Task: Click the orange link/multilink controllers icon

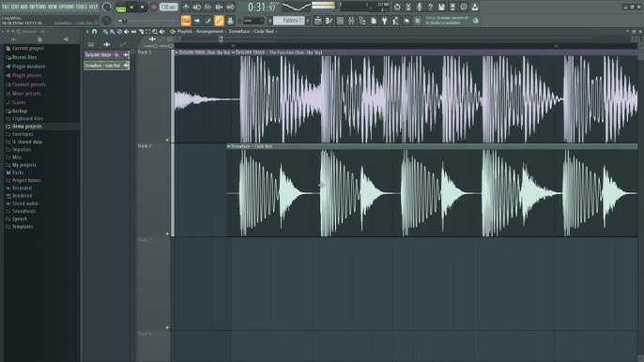Action: pos(219,21)
